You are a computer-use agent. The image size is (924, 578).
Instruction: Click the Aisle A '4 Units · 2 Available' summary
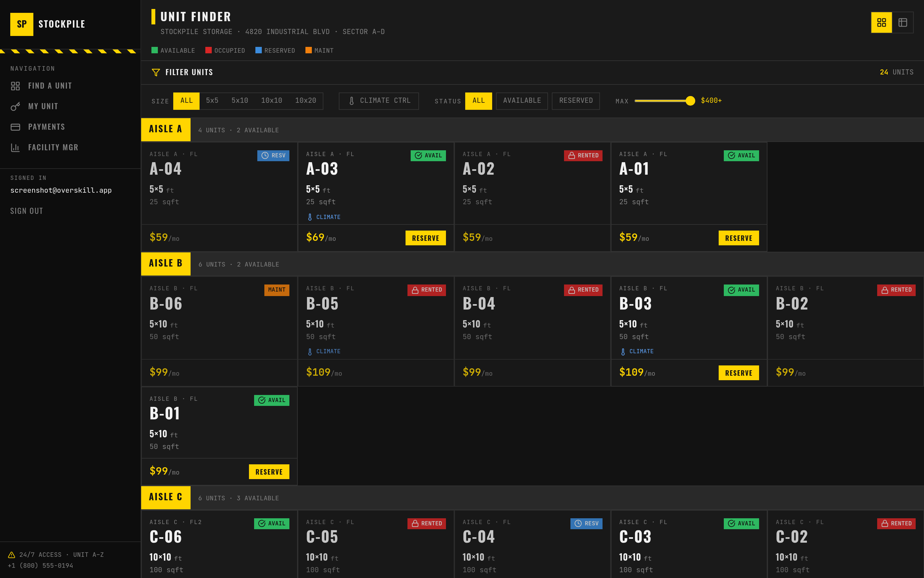point(239,130)
